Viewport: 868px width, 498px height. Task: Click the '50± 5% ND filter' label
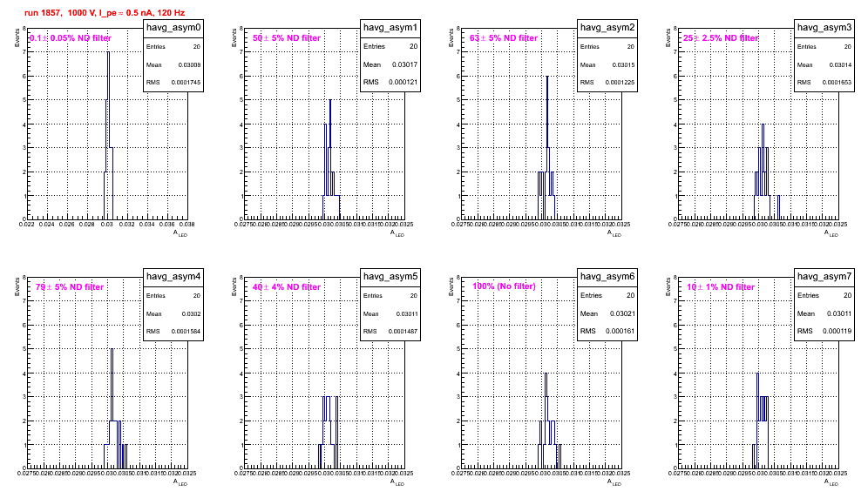tap(287, 38)
